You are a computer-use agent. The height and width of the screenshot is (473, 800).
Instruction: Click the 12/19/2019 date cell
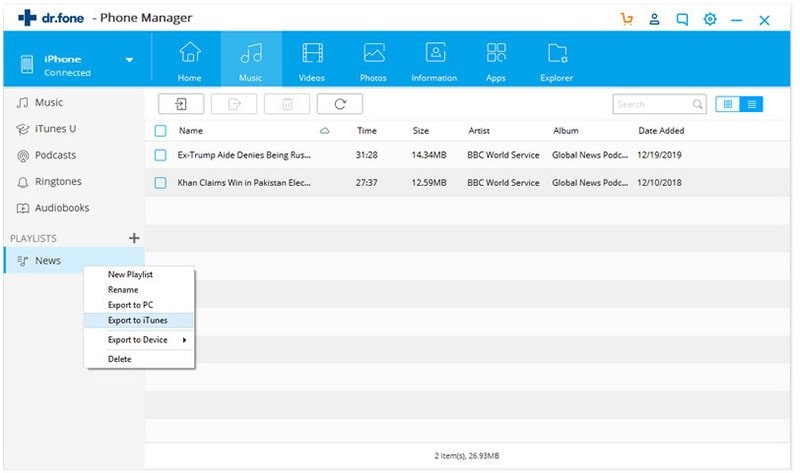point(659,155)
